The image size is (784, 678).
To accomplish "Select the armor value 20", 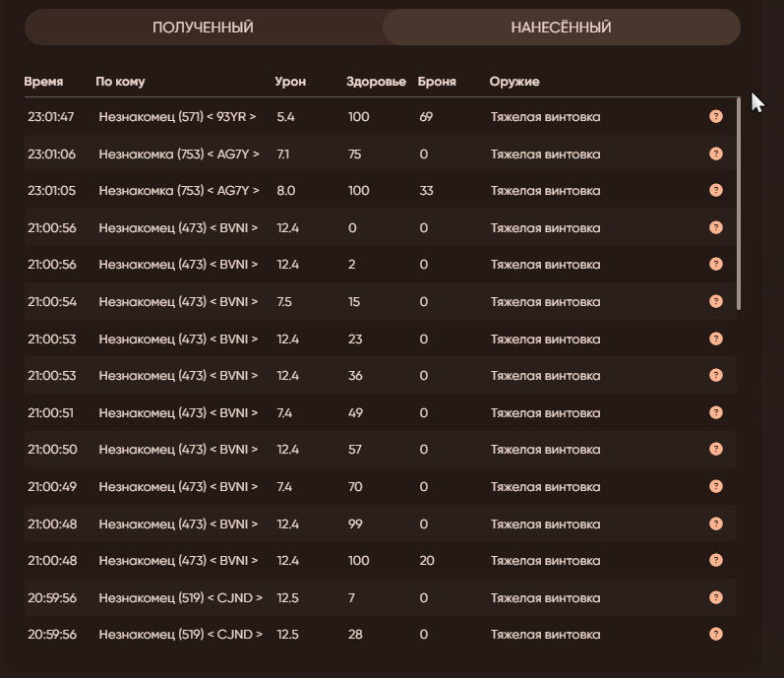I will click(x=427, y=561).
